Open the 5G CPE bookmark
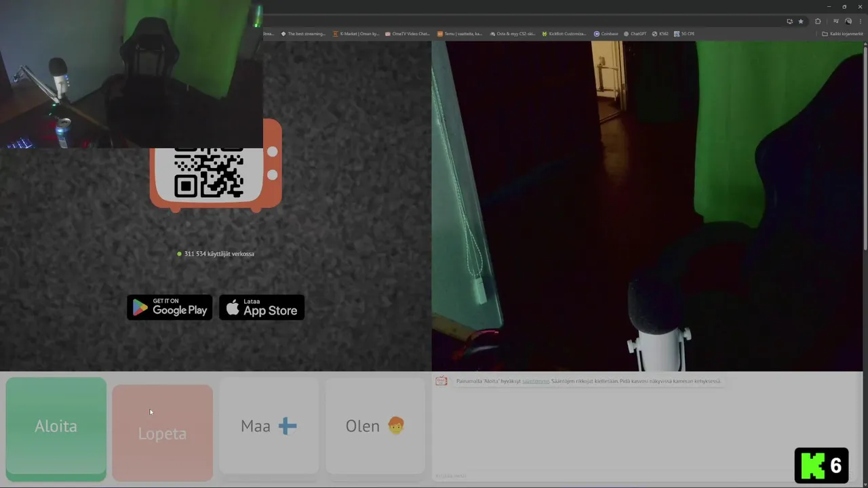This screenshot has width=868, height=488. pyautogui.click(x=684, y=34)
